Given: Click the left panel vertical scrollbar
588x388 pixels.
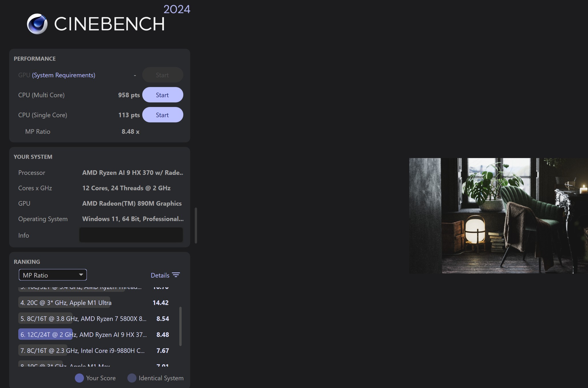Looking at the screenshot, I should tap(196, 225).
